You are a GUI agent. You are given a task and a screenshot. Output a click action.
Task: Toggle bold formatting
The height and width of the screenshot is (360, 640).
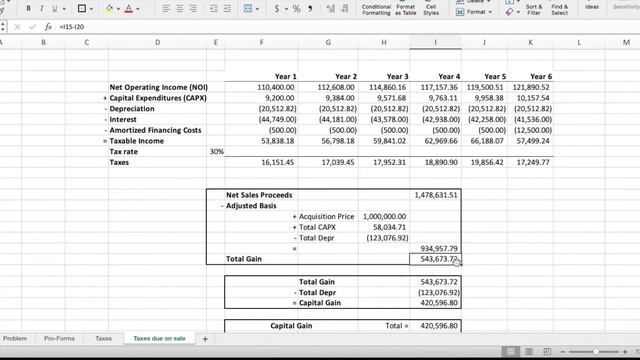(29, 9)
